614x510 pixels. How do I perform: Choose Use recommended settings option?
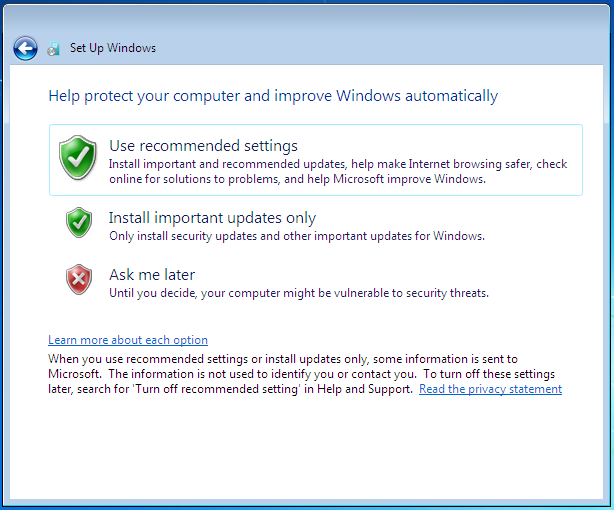316,160
